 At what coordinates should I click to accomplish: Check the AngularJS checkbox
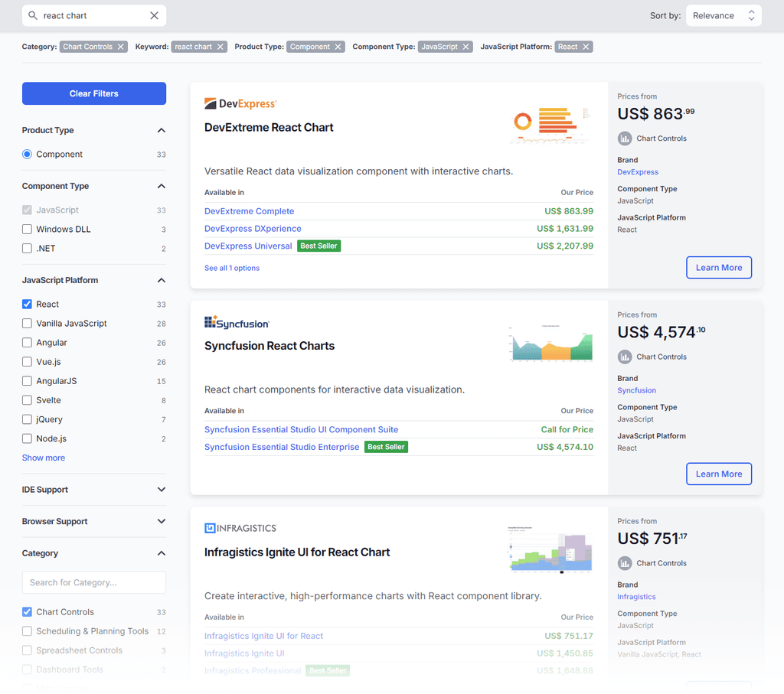27,381
